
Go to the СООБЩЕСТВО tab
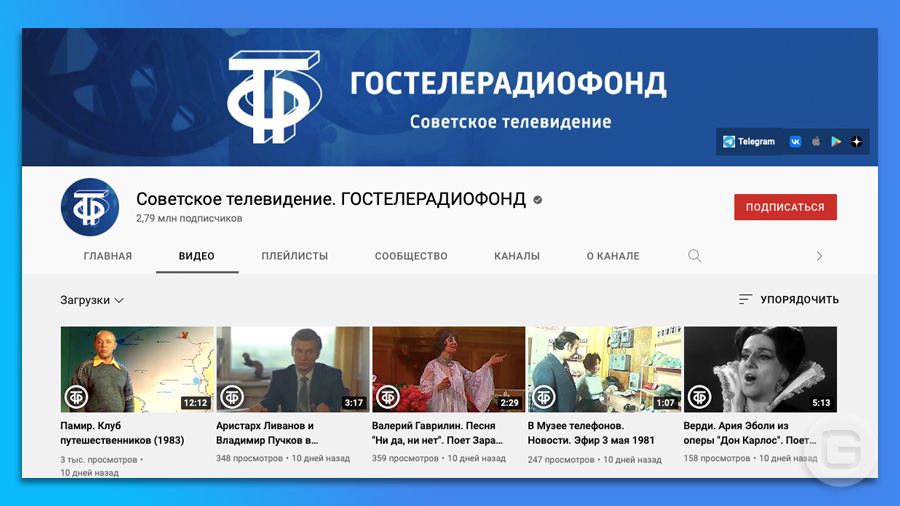tap(411, 256)
